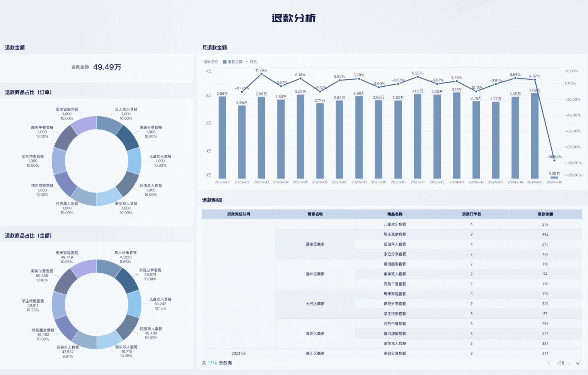Select the 嘉定区商家 merchant cell

(x=315, y=244)
